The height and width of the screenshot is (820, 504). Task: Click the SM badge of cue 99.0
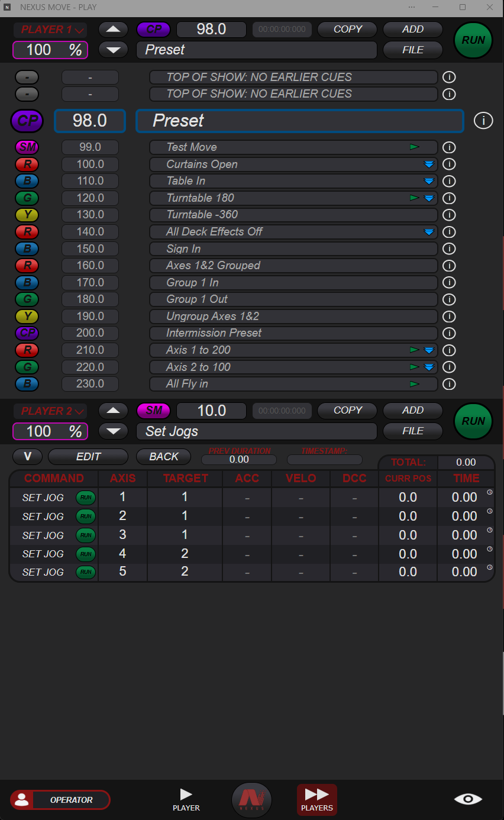[x=27, y=147]
